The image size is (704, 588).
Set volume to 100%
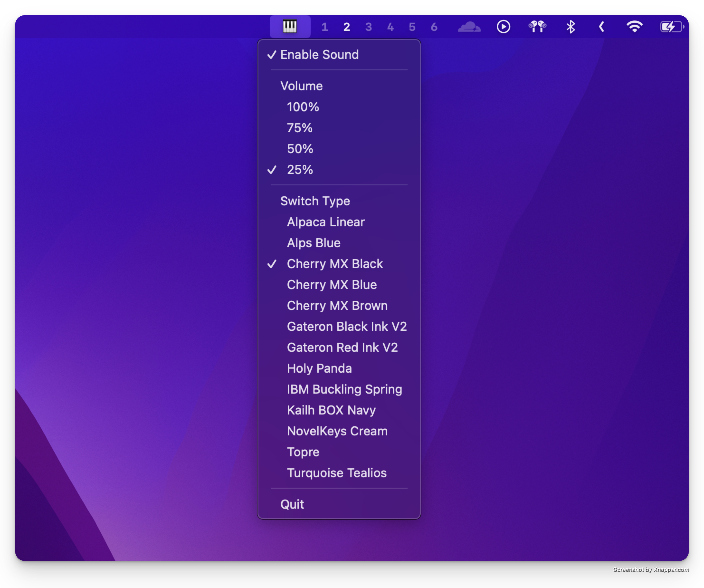coord(303,107)
